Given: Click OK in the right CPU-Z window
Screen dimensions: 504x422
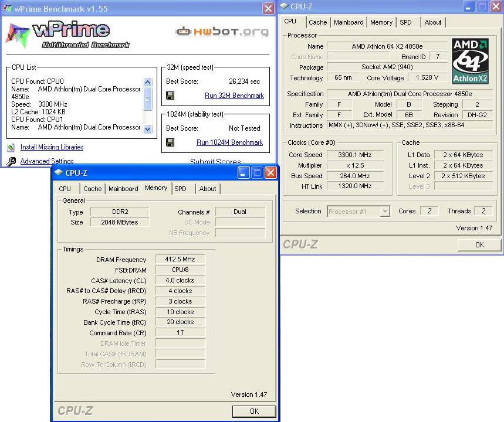Looking at the screenshot, I should pyautogui.click(x=479, y=245).
